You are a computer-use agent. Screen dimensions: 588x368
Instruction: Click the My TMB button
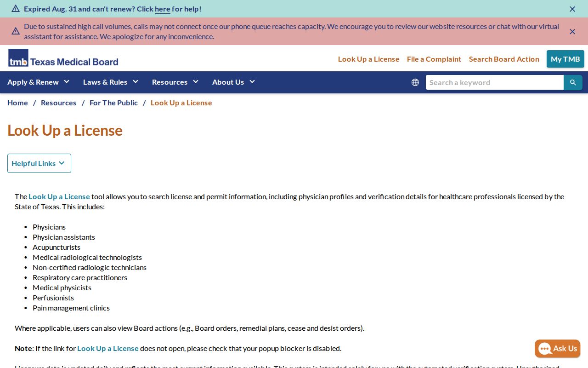pos(565,59)
